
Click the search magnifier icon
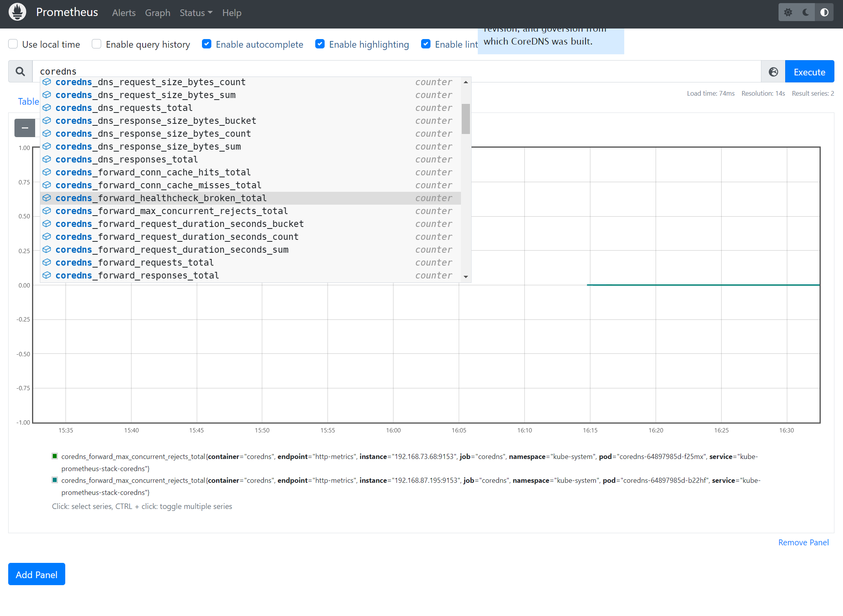[20, 71]
